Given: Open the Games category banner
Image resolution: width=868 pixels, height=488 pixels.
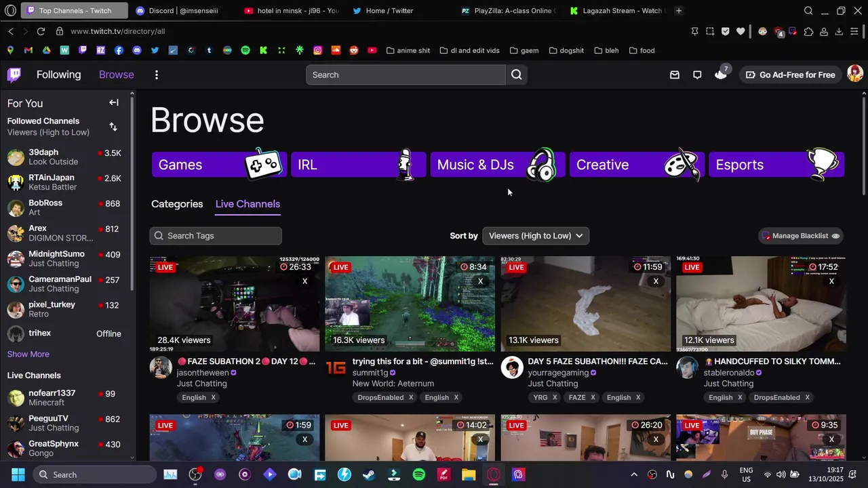Looking at the screenshot, I should 218,165.
